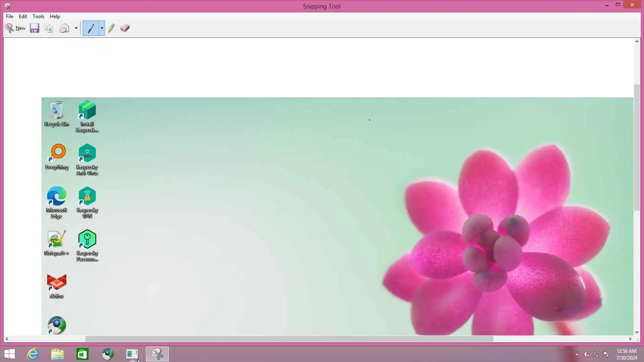Viewport: 644px width, 362px height.
Task: Click vertical scrollbar up arrow
Action: [x=637, y=41]
